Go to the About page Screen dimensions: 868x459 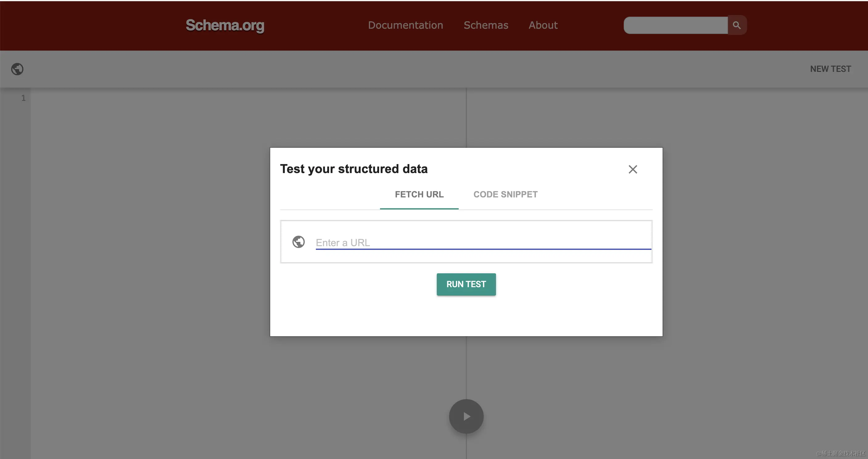(x=543, y=25)
